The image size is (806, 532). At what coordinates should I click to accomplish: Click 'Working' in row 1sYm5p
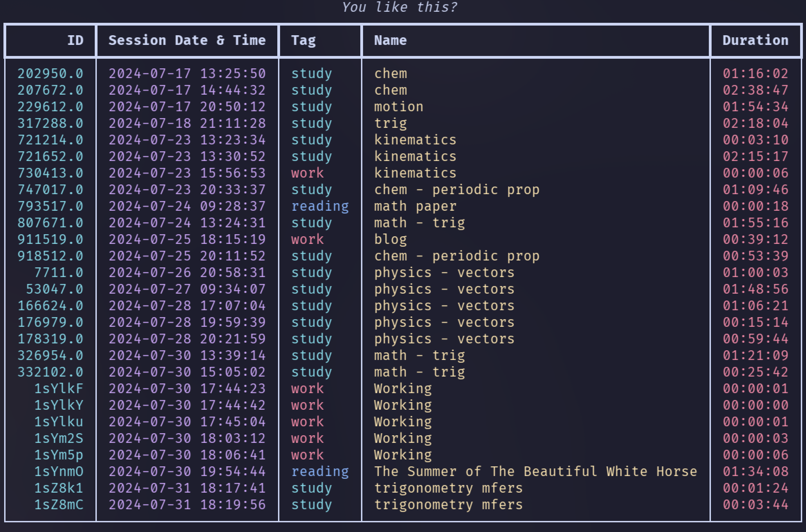403,455
